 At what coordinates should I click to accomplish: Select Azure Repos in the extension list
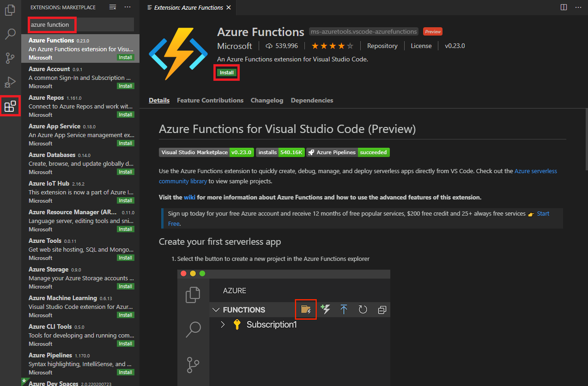pyautogui.click(x=80, y=106)
